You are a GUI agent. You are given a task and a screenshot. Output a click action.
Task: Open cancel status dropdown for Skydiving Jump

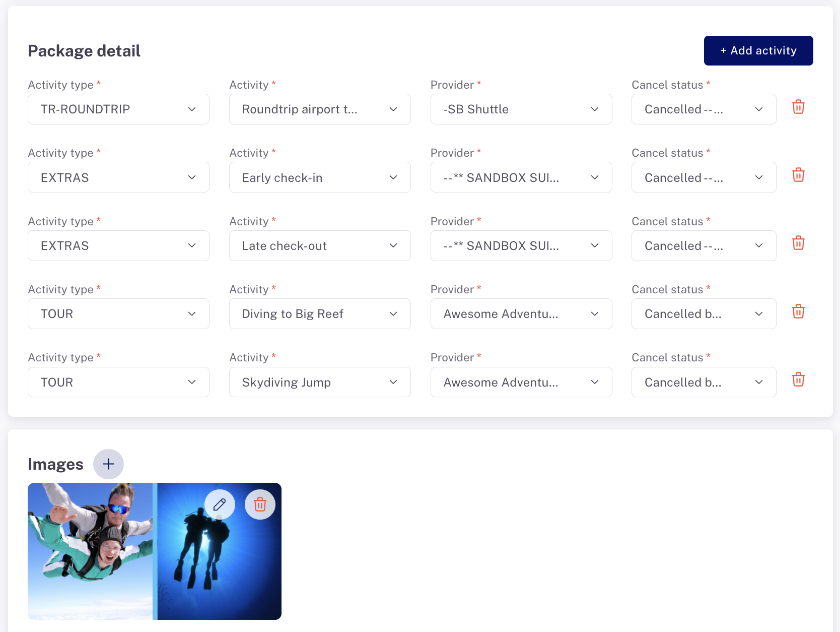tap(704, 382)
